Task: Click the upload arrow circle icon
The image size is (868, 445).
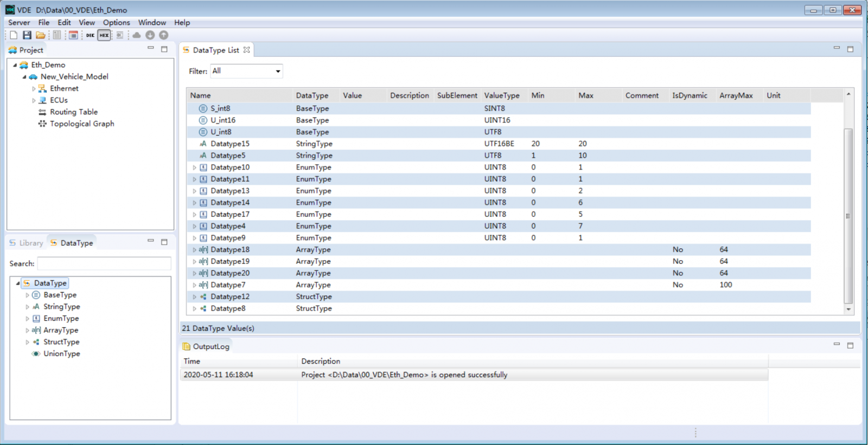Action: point(164,35)
